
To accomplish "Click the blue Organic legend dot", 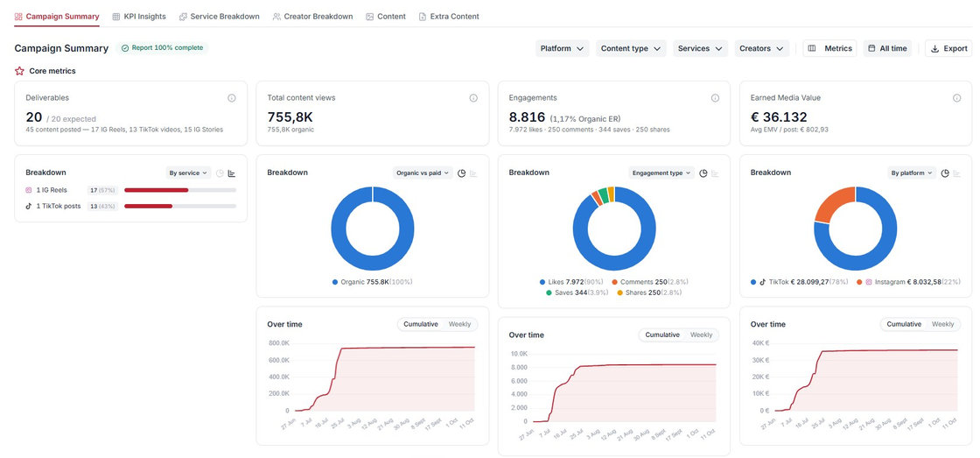I will (x=335, y=282).
